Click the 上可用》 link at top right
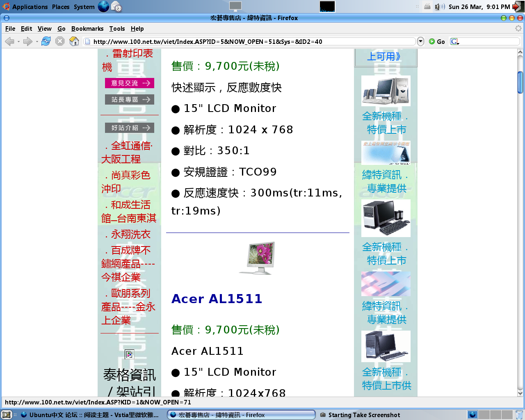This screenshot has height=420, width=525. pos(384,56)
